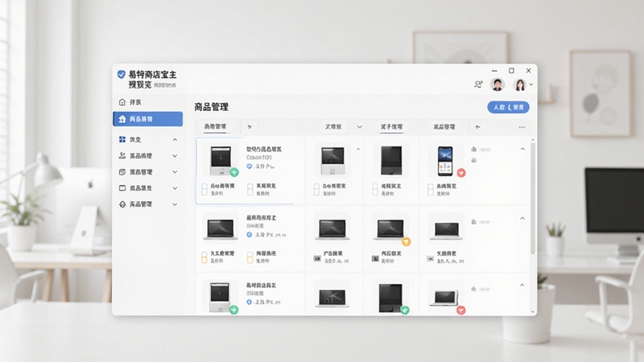644x362 pixels.
Task: Click the red badge on the bottom-row last laptop
Action: coord(460,311)
